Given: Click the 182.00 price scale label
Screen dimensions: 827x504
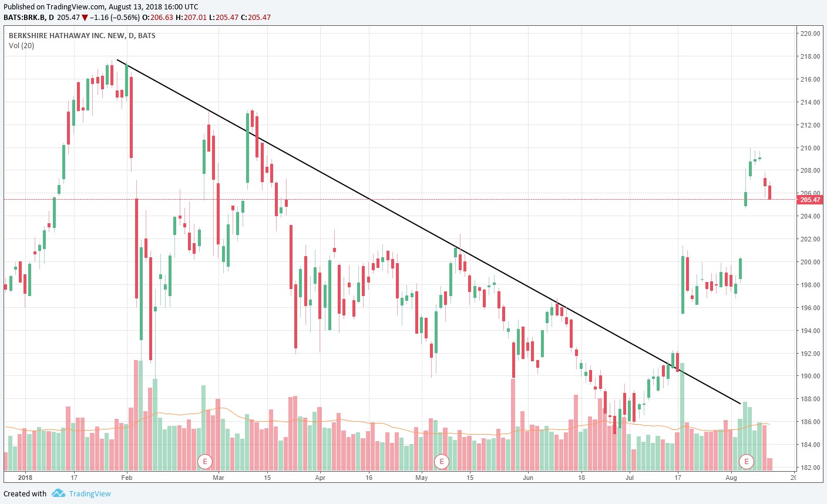Looking at the screenshot, I should [810, 468].
